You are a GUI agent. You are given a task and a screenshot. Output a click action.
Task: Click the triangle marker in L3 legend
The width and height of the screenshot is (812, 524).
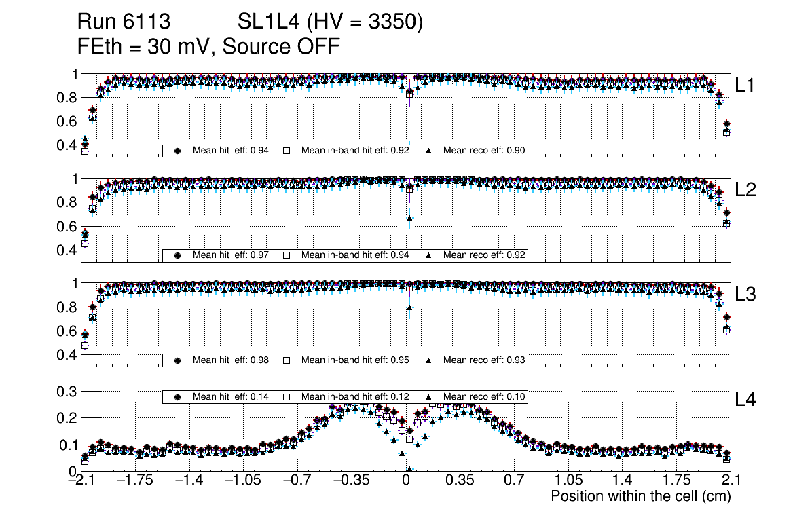click(x=429, y=360)
